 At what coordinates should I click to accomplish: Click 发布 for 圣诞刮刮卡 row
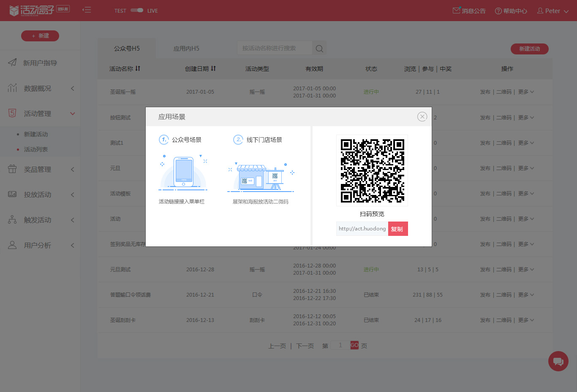485,320
